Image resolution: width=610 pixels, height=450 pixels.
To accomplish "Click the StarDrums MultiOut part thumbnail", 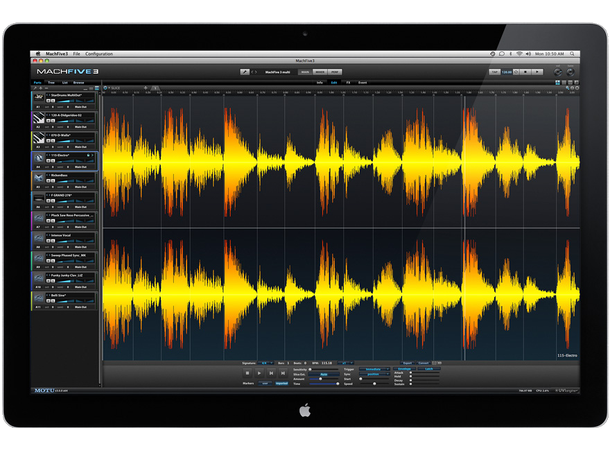I will pos(39,97).
